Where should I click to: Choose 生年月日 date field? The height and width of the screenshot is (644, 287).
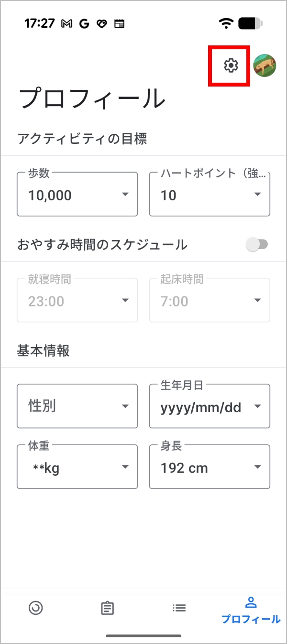click(x=210, y=406)
